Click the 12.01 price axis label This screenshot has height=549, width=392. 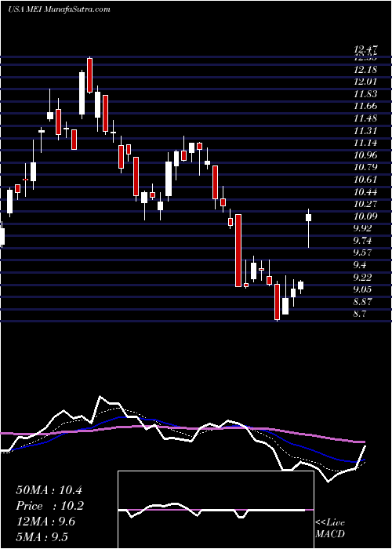(365, 82)
